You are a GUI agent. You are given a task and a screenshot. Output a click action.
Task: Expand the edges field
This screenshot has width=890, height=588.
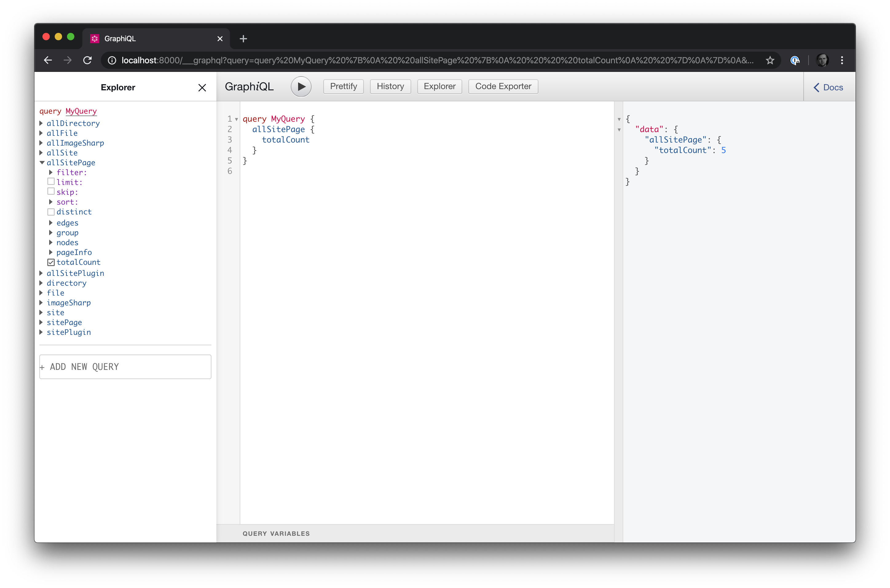click(51, 223)
